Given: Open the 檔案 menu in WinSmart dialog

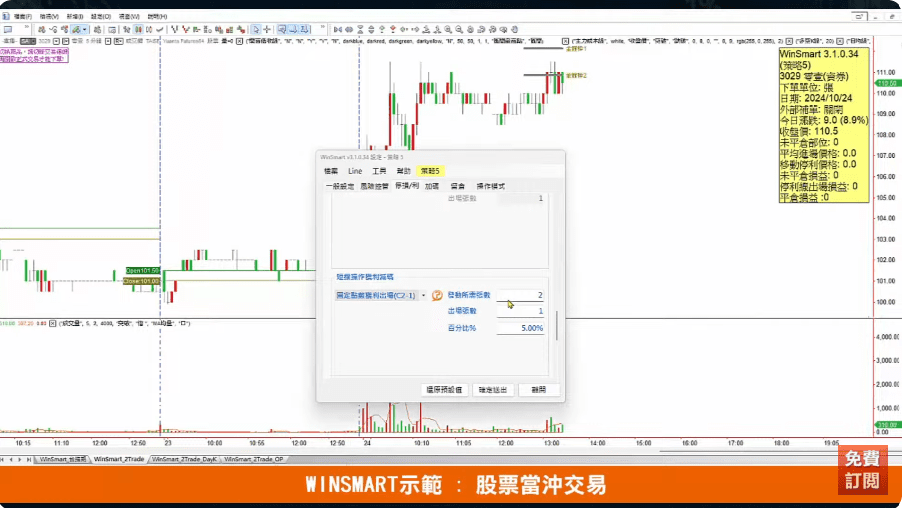Looking at the screenshot, I should (331, 171).
